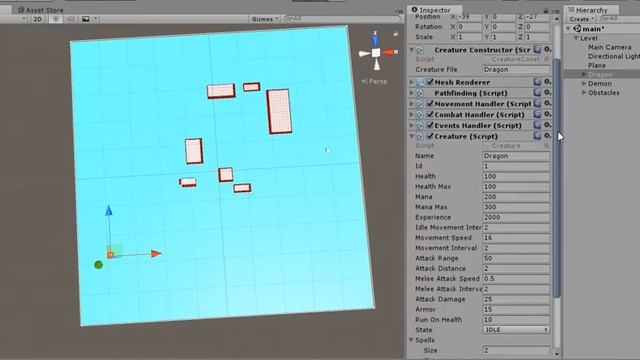Open Mesh Renderer gear settings
Image resolution: width=640 pixels, height=360 pixels.
click(x=547, y=82)
